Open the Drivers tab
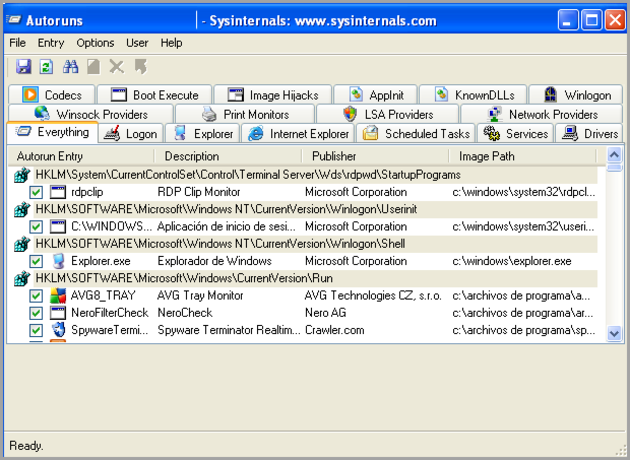The image size is (630, 460). click(x=590, y=133)
